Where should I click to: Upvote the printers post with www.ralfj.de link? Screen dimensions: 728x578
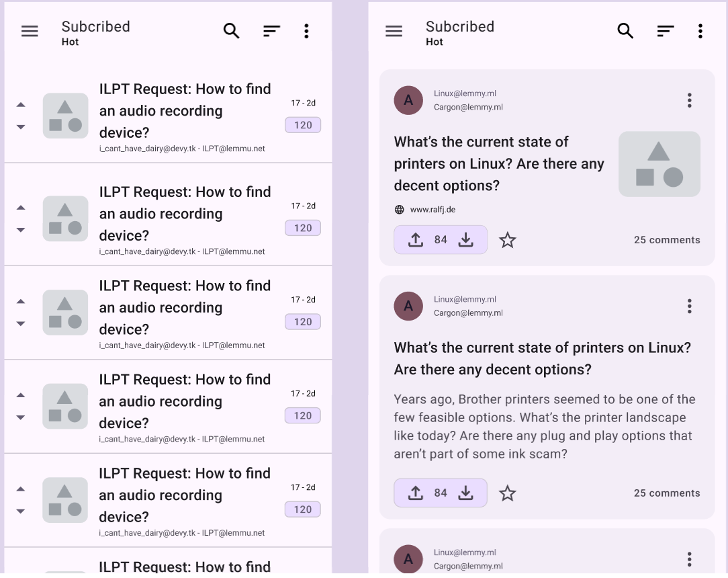pos(416,240)
